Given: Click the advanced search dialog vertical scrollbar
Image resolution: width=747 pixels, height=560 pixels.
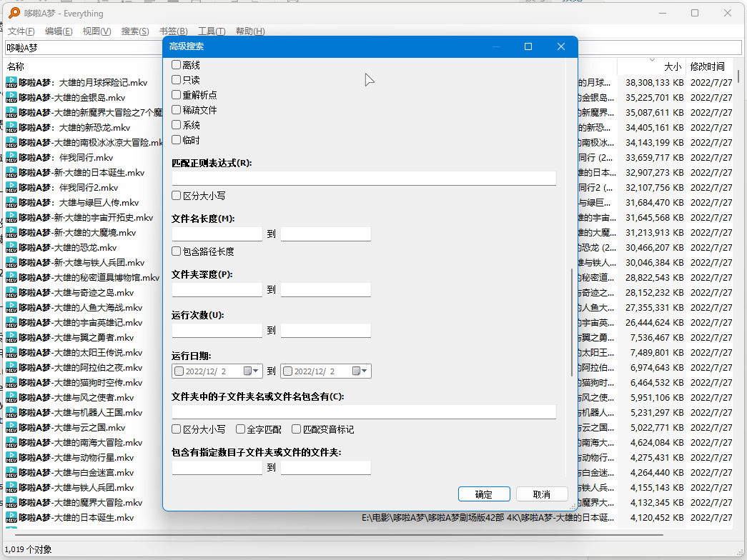Looking at the screenshot, I should 572,322.
